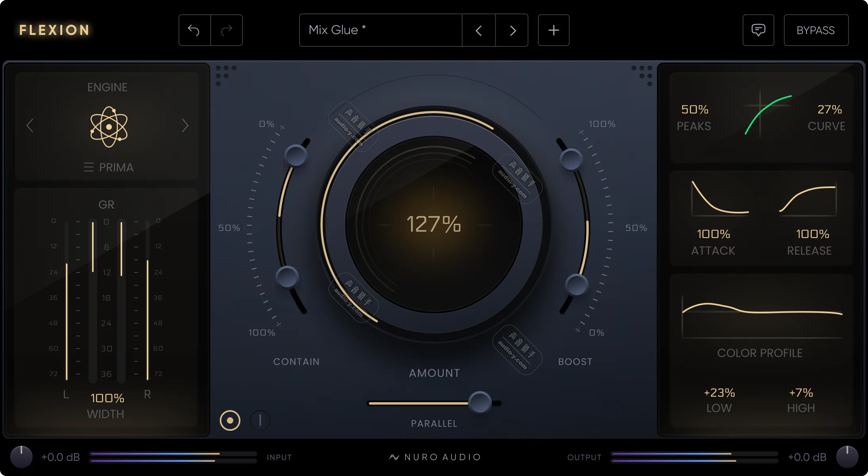This screenshot has height=476, width=868.
Task: Click the PARALLEL slider handle
Action: 480,403
